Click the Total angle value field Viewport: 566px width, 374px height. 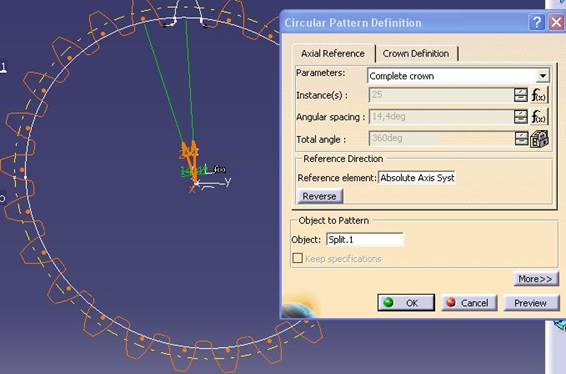pos(441,139)
